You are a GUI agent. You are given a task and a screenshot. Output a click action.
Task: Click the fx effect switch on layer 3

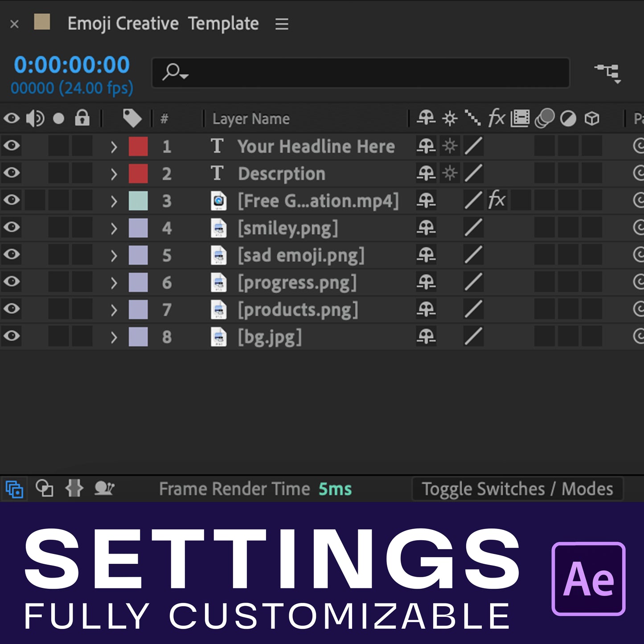(496, 200)
